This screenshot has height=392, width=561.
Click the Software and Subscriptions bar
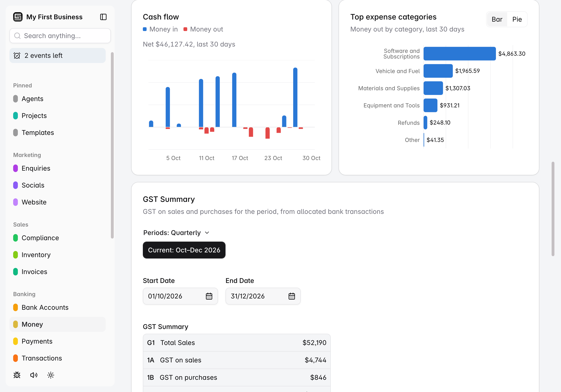(460, 54)
